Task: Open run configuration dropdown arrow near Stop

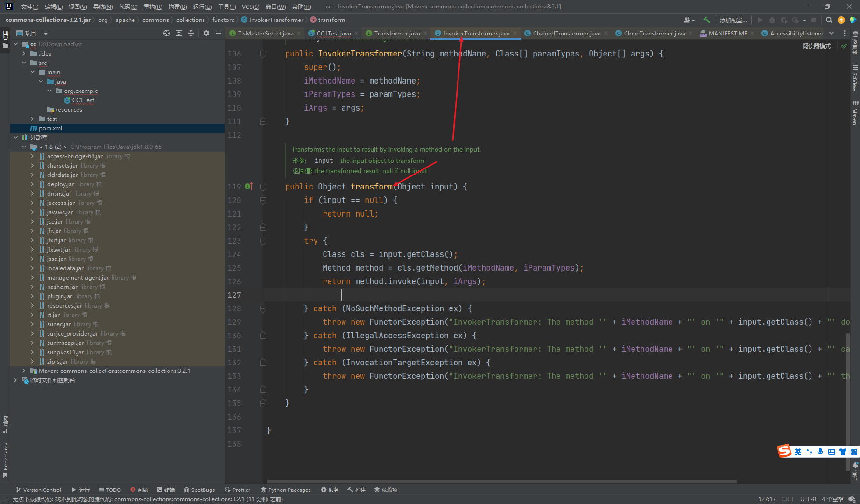Action: pyautogui.click(x=804, y=21)
